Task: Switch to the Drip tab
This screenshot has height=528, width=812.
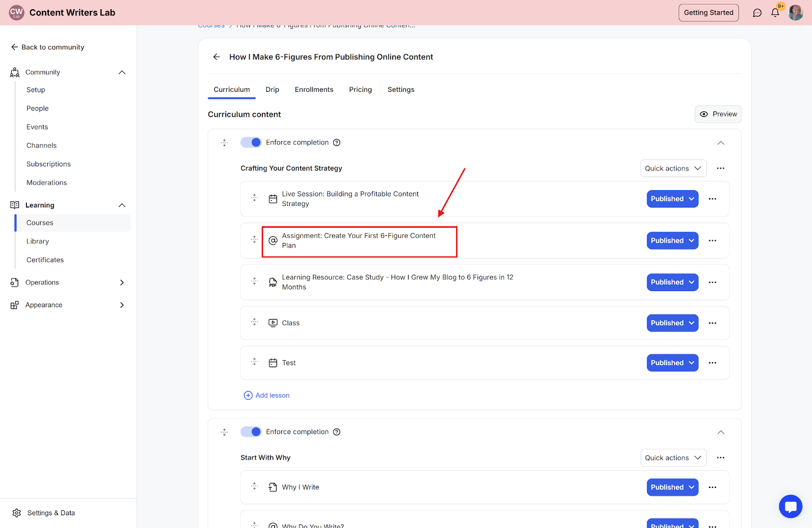Action: click(273, 90)
